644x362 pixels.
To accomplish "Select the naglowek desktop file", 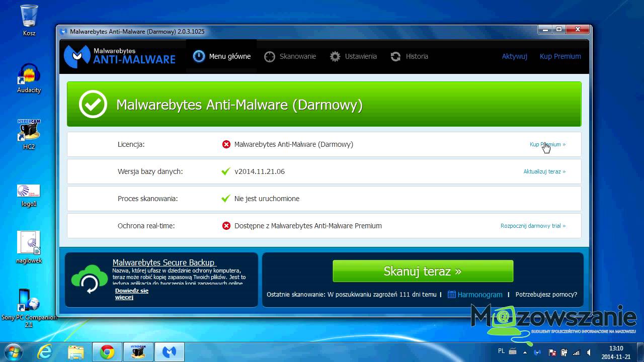I will (x=29, y=247).
